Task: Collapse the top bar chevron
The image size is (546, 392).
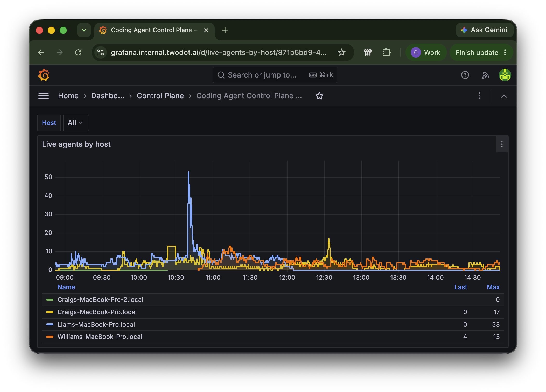Action: [x=504, y=96]
